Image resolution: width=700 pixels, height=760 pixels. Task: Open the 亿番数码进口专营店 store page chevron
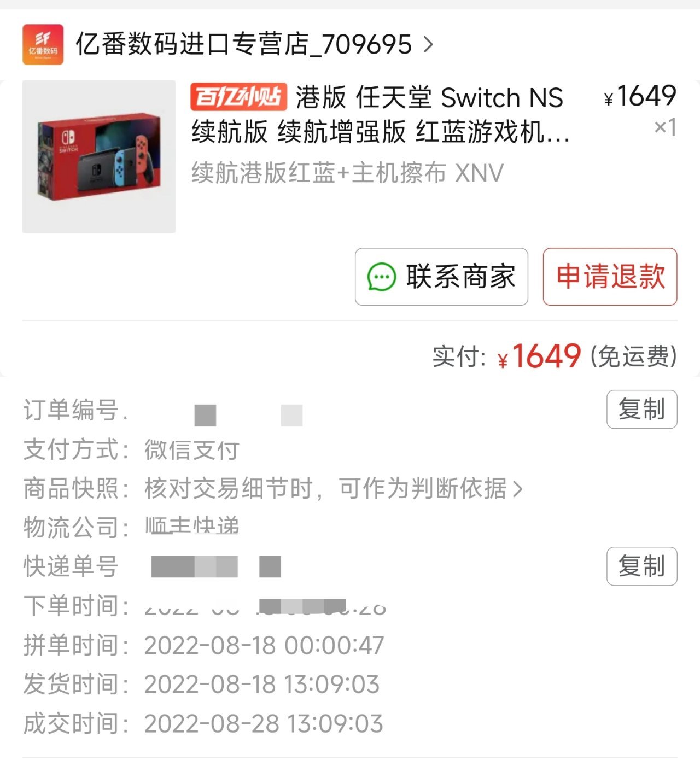click(428, 44)
